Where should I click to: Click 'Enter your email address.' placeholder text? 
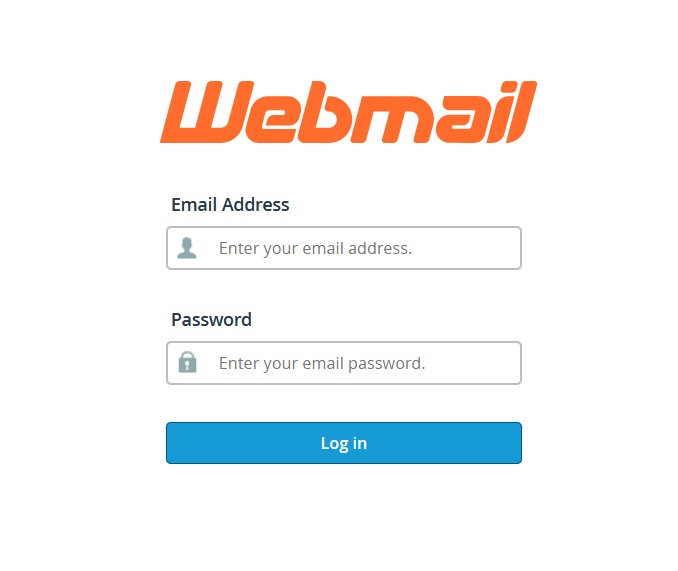[315, 249]
